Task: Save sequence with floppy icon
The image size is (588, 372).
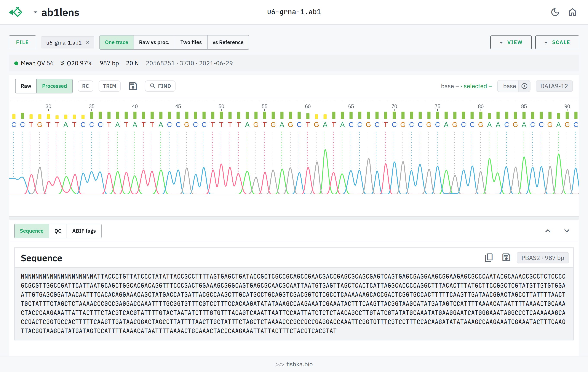Action: point(506,258)
